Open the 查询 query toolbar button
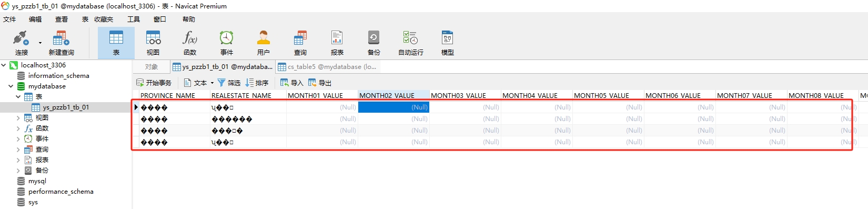 (300, 43)
